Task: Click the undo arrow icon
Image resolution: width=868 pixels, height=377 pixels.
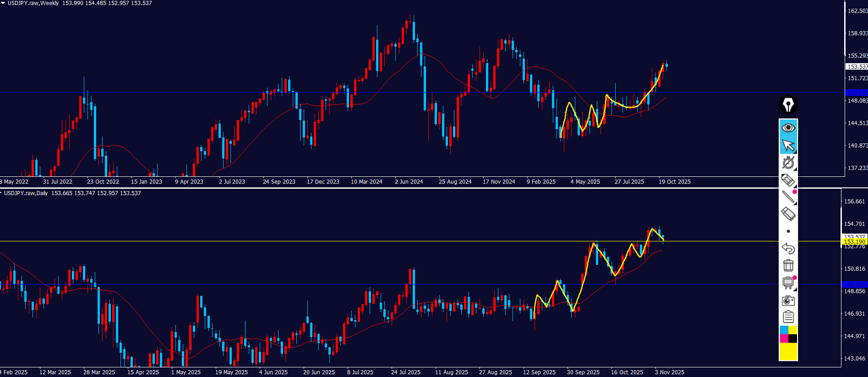Action: point(788,248)
